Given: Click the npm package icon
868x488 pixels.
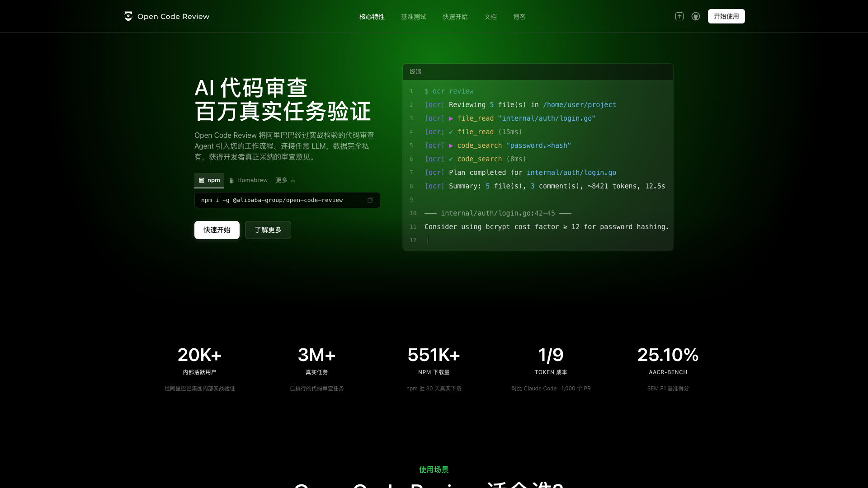Looking at the screenshot, I should pyautogui.click(x=202, y=180).
